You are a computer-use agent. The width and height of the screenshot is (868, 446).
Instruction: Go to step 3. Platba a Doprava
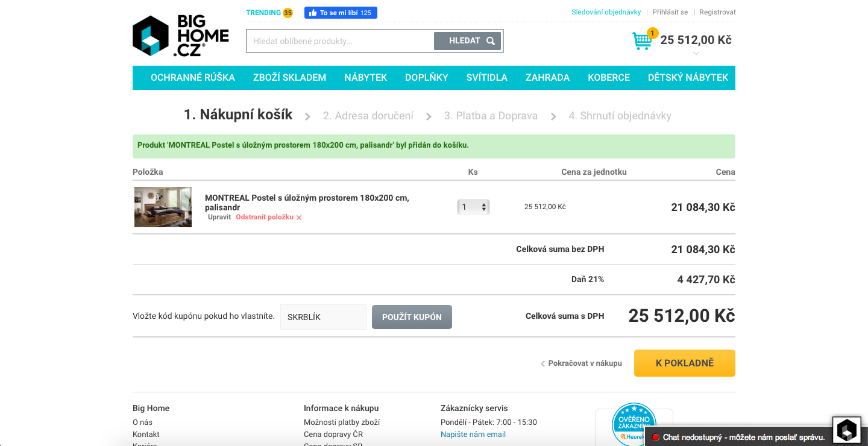(491, 116)
